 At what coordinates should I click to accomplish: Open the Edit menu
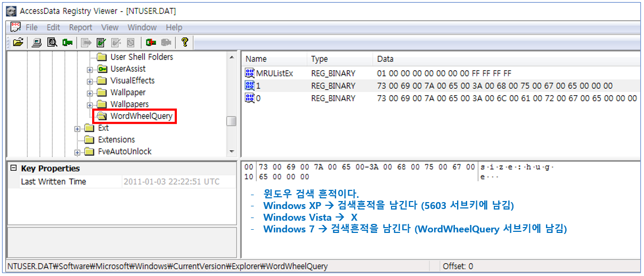[53, 27]
